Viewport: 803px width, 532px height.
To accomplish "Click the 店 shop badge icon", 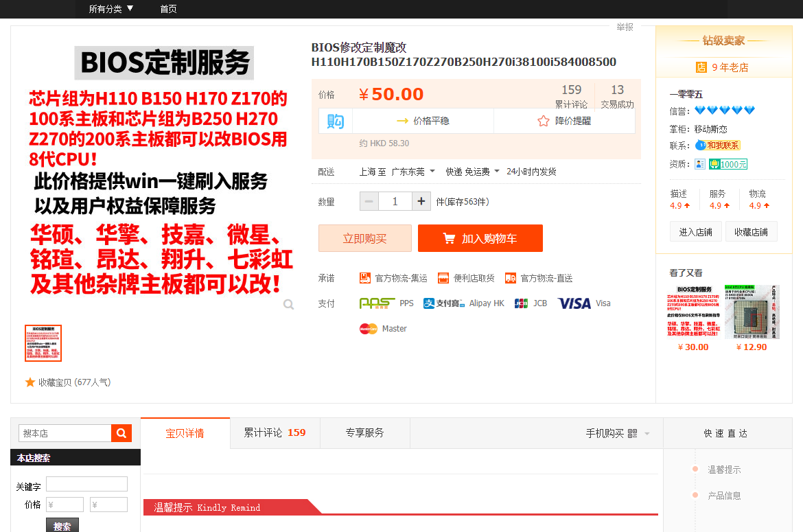I will tap(701, 67).
